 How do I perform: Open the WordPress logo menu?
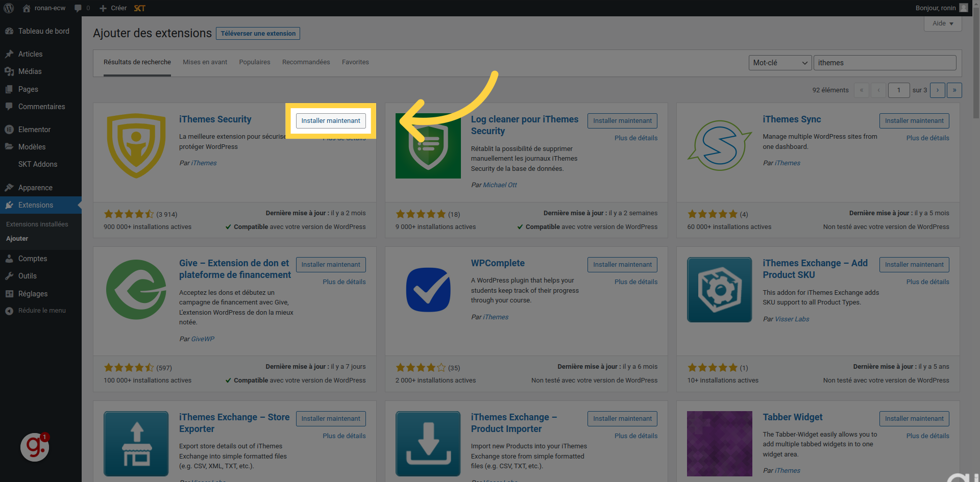(x=9, y=8)
